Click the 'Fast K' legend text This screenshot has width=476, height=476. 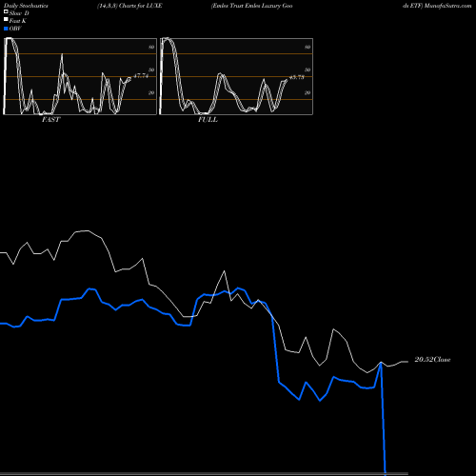point(18,21)
